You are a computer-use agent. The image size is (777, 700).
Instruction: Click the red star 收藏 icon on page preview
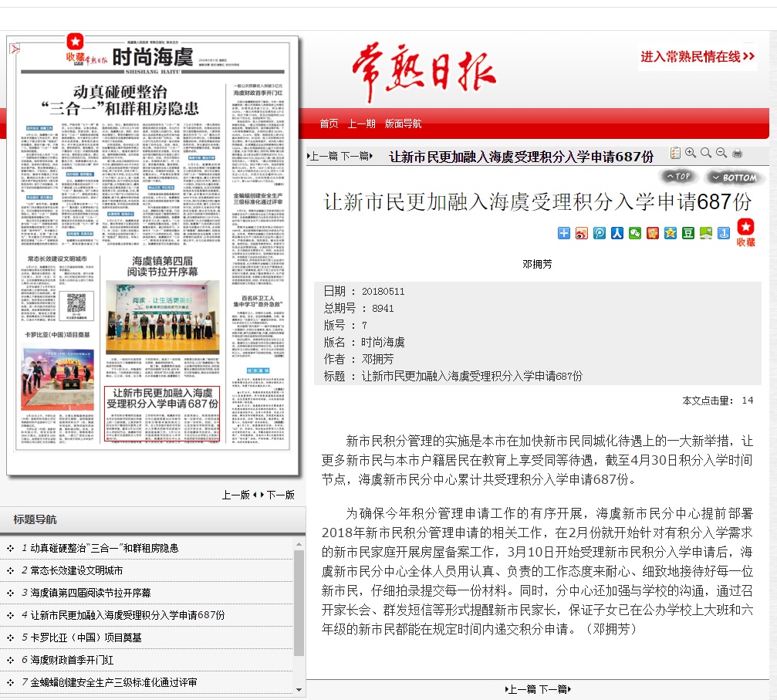tap(76, 48)
